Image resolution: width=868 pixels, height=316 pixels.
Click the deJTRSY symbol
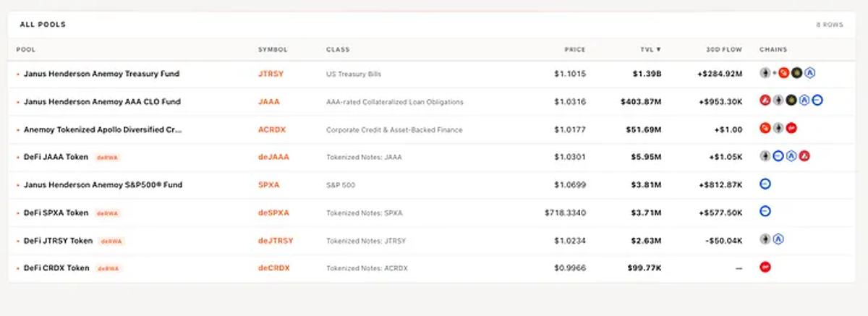coord(276,241)
